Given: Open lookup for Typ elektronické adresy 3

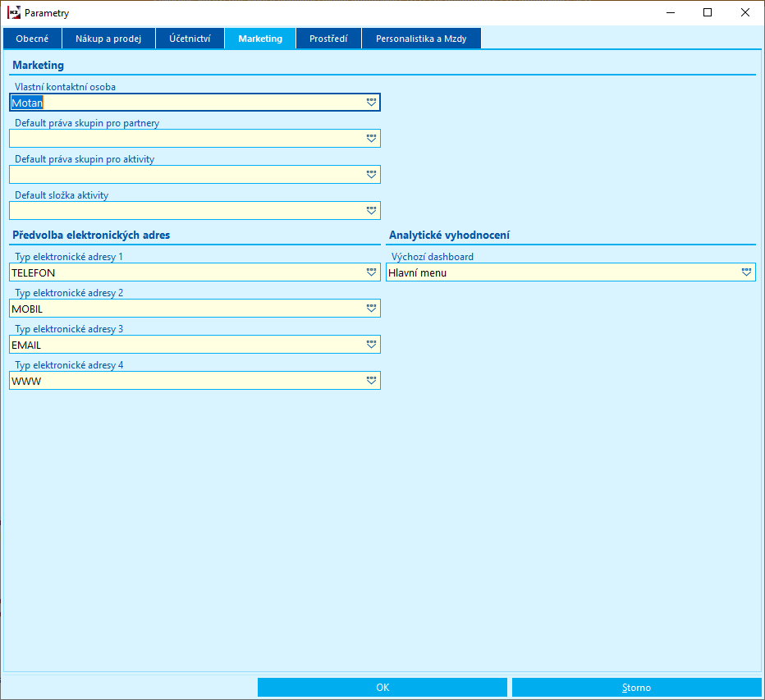Looking at the screenshot, I should click(x=371, y=345).
